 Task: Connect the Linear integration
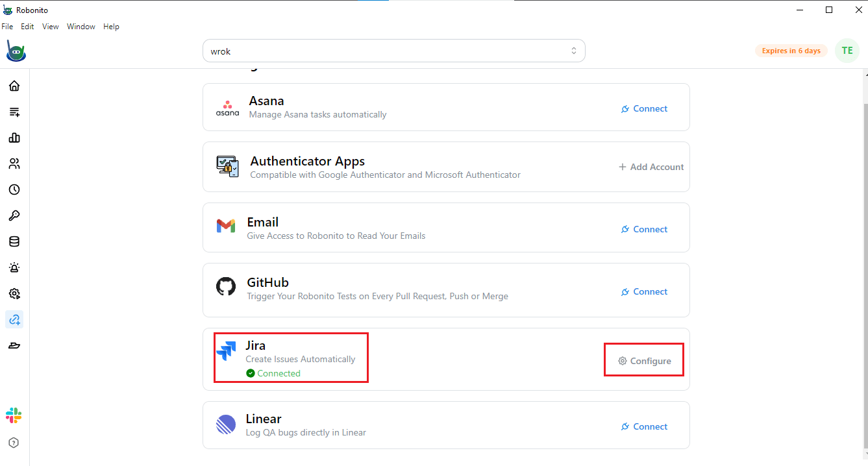pyautogui.click(x=644, y=426)
